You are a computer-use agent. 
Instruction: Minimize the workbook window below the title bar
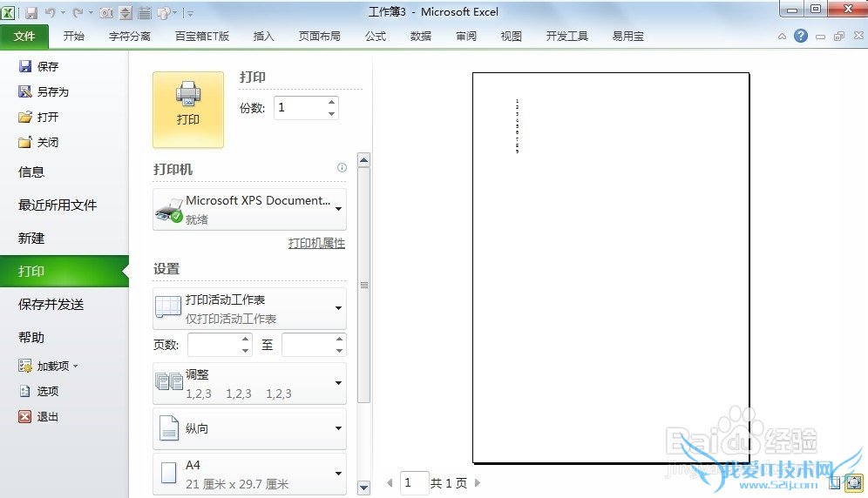pos(820,37)
